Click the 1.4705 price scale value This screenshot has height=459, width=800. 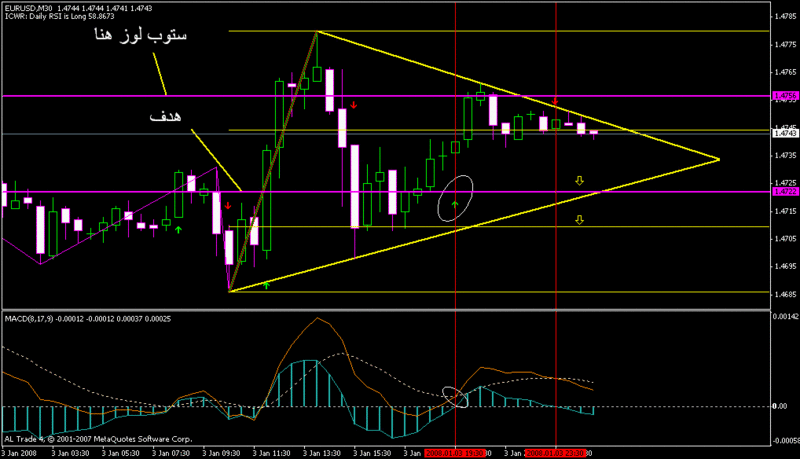786,238
